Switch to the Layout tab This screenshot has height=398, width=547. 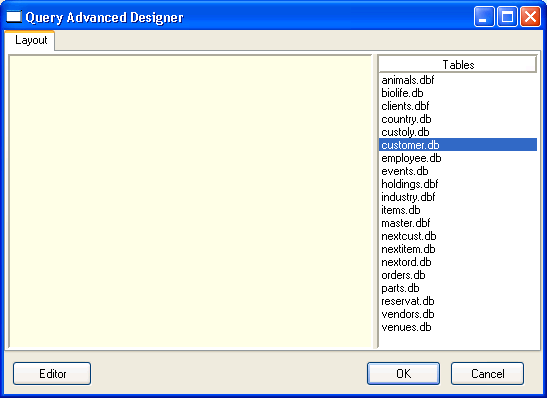click(30, 40)
